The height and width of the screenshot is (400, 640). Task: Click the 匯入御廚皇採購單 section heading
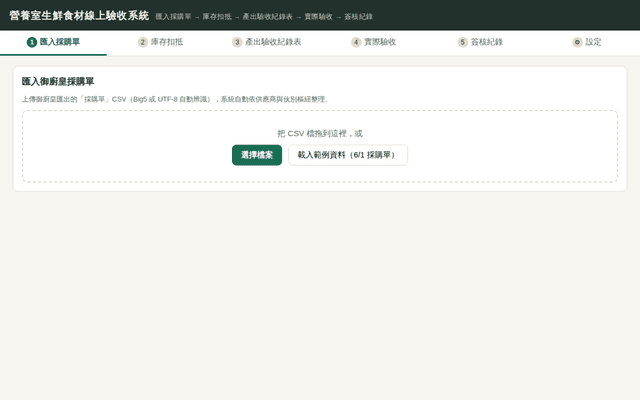pyautogui.click(x=58, y=82)
